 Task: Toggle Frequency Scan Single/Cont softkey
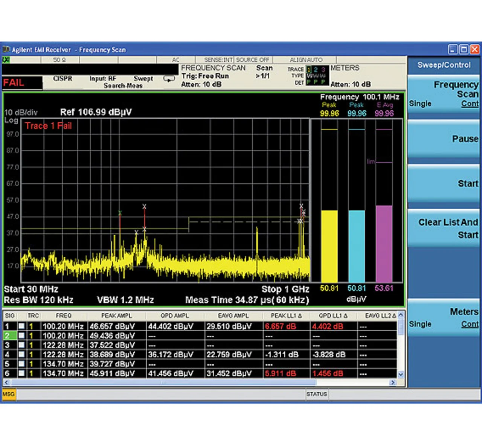444,94
